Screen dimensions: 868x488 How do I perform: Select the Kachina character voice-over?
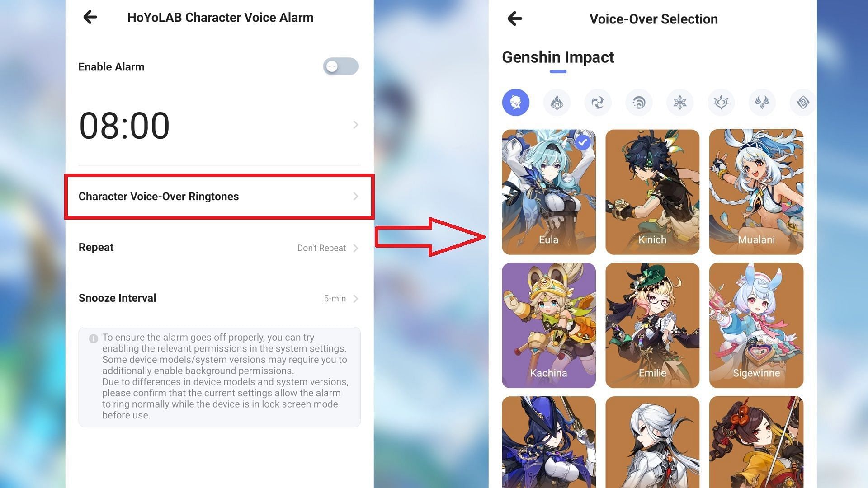(x=548, y=325)
